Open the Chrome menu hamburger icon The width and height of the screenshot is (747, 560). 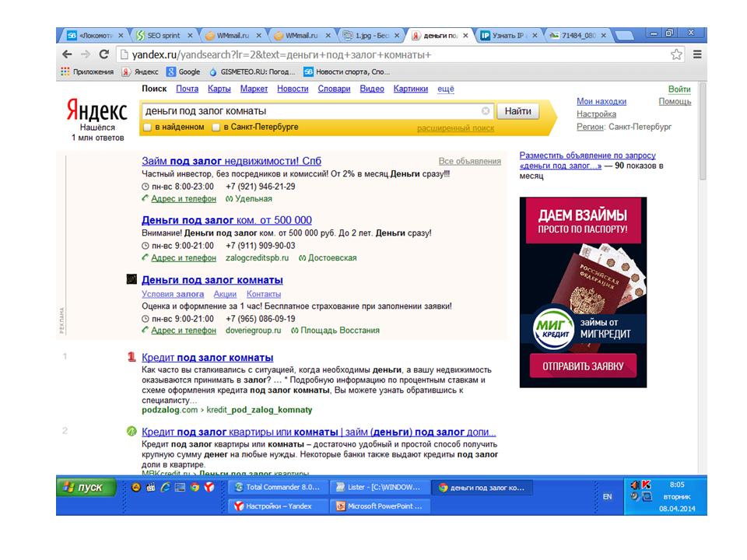click(x=697, y=54)
